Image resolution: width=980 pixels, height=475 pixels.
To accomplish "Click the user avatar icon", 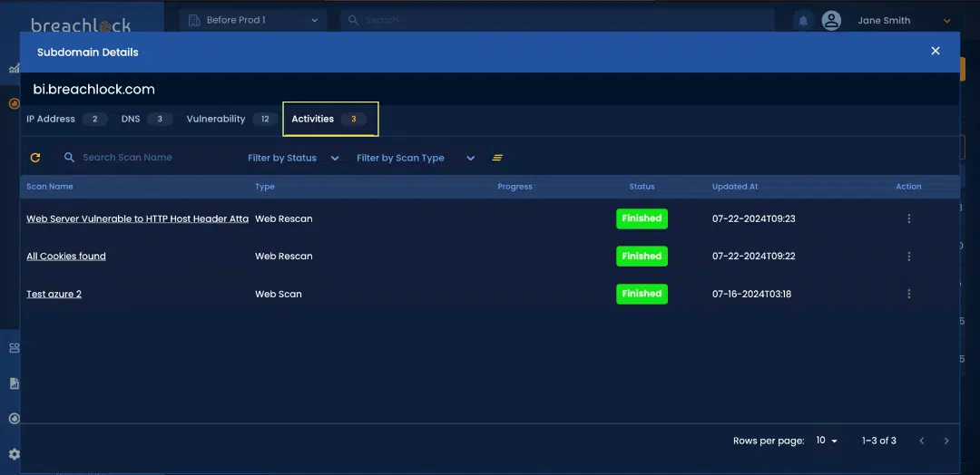I will (x=831, y=21).
